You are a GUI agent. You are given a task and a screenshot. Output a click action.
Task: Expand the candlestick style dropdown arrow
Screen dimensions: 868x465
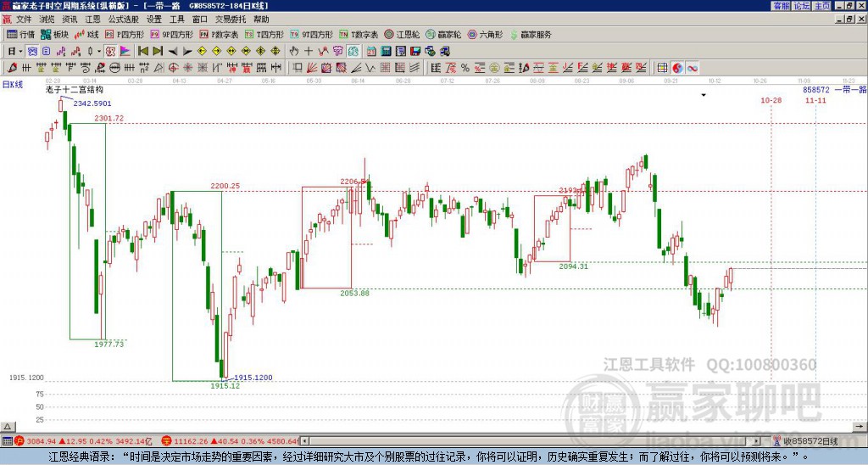[x=99, y=52]
